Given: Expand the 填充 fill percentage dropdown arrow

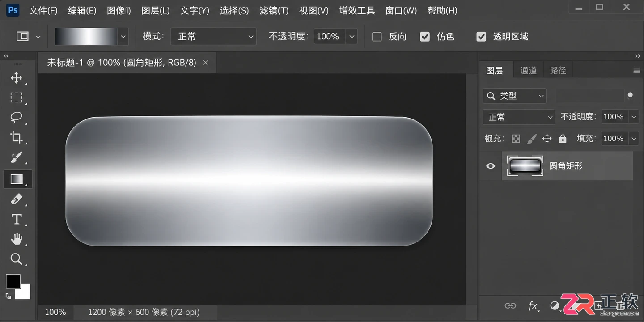Looking at the screenshot, I should click(x=634, y=139).
